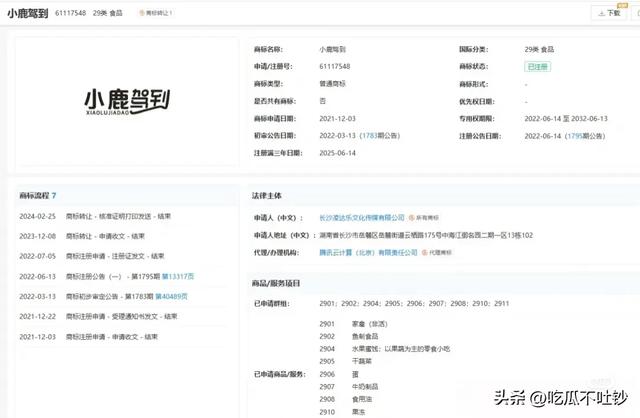
Task: Click the 2910 果冻 goods row
Action: tap(342, 412)
